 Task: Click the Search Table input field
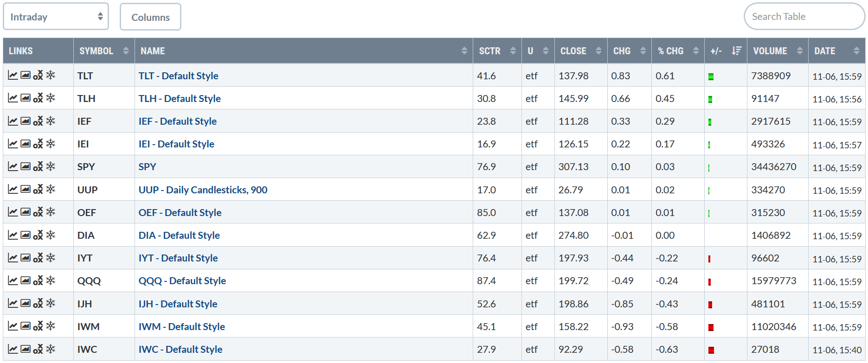(804, 17)
